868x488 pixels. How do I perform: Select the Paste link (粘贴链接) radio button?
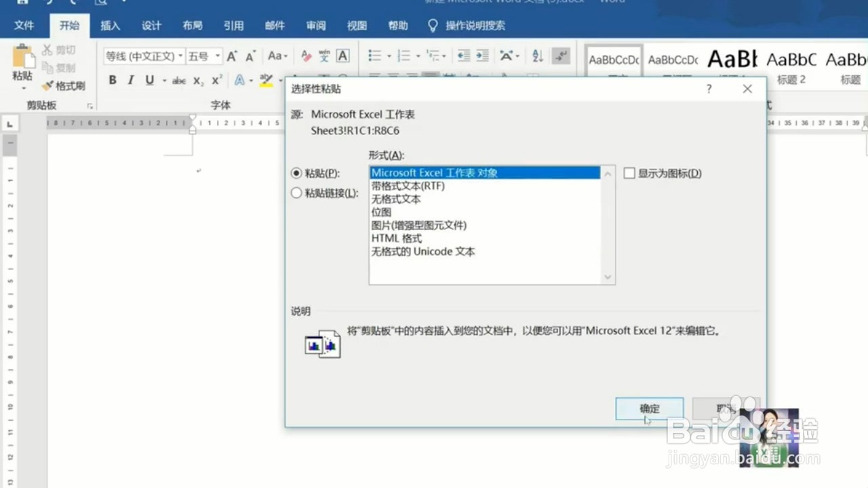[296, 193]
